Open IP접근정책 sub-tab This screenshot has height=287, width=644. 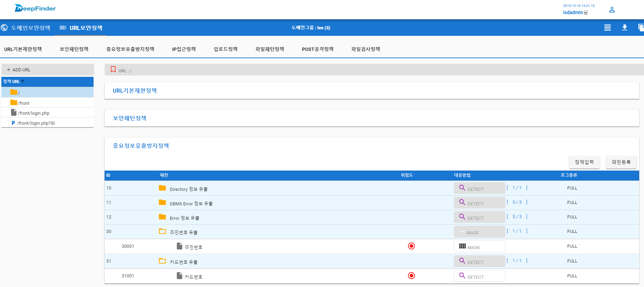[x=184, y=49]
